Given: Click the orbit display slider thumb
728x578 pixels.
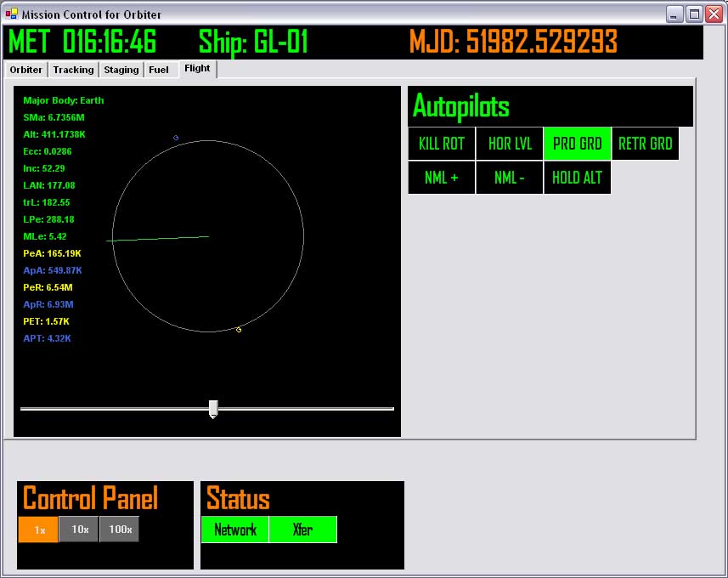Looking at the screenshot, I should point(213,410).
